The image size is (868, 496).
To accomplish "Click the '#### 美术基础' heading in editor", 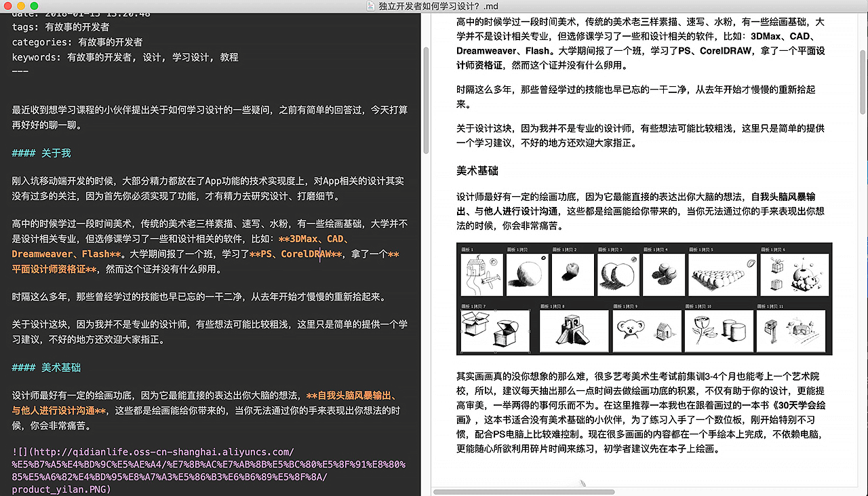I will (x=46, y=368).
